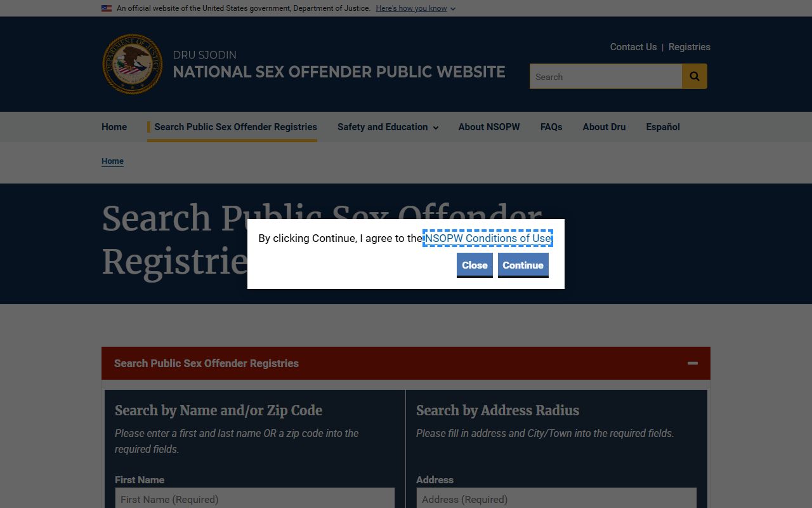The image size is (812, 508).
Task: Focus the site Search input field
Action: [x=606, y=76]
